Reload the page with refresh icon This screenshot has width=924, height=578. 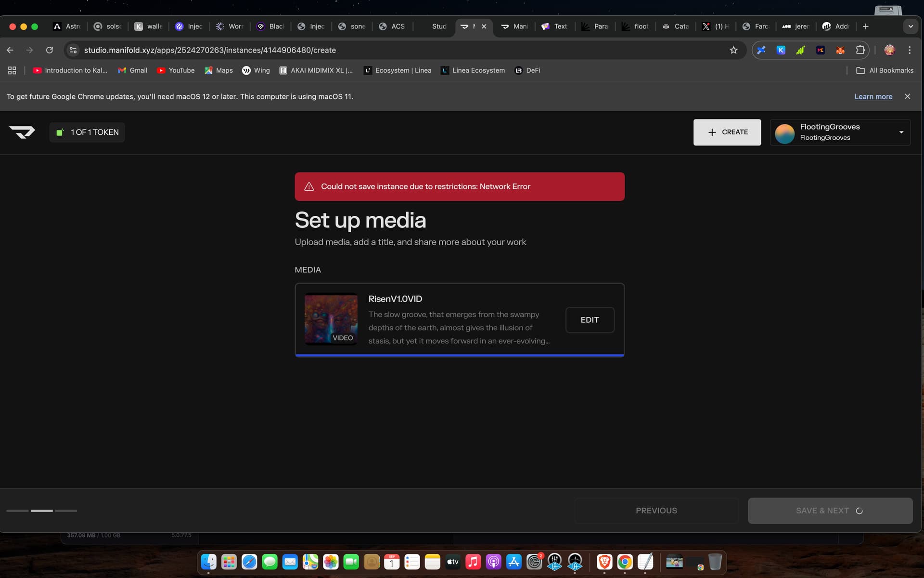tap(49, 50)
